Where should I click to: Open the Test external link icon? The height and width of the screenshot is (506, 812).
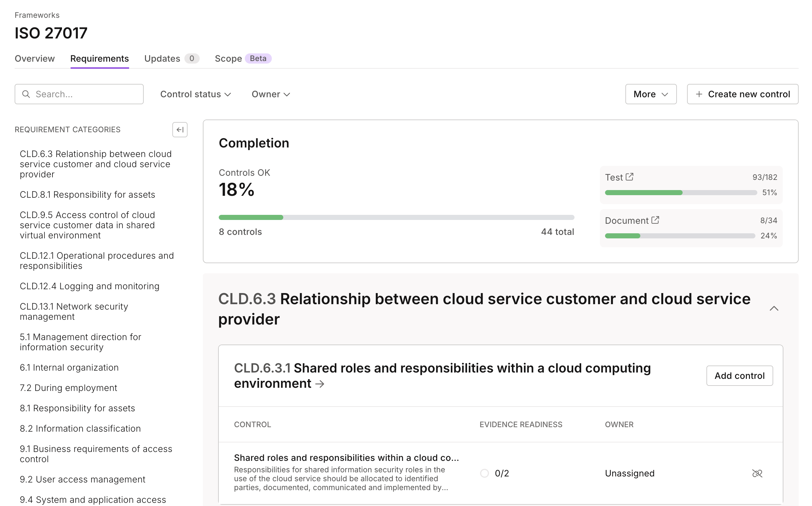(629, 177)
